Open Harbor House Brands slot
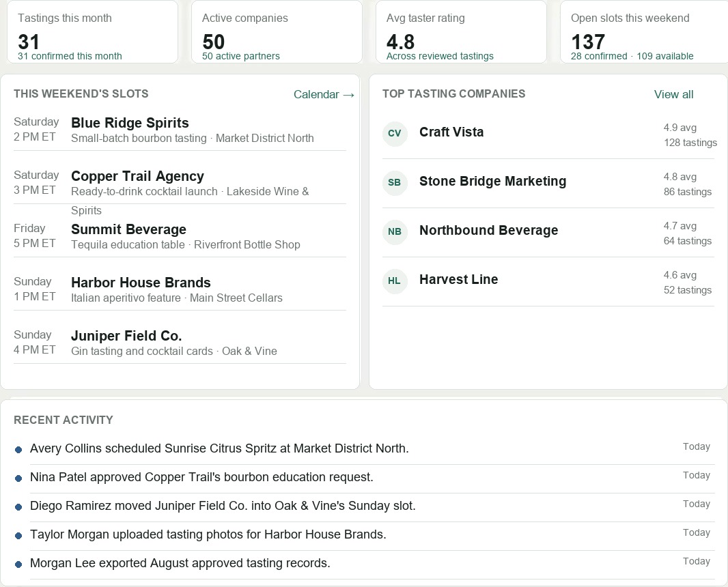 tap(141, 283)
